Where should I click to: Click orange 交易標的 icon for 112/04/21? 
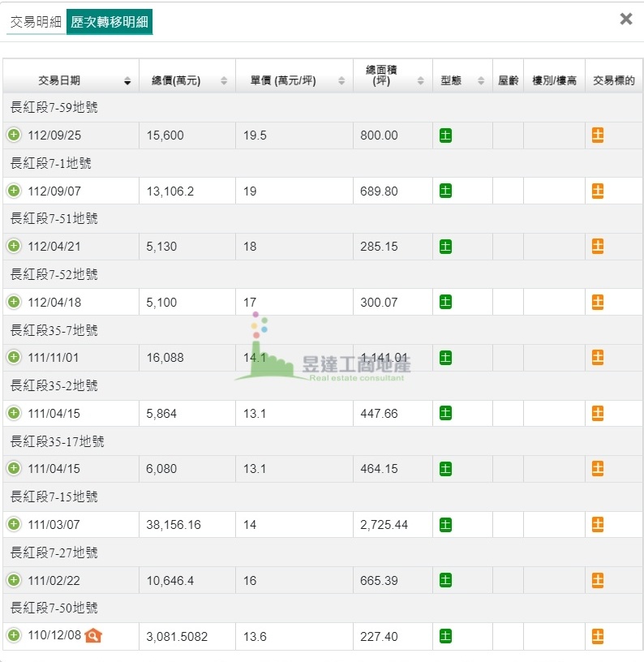click(598, 247)
